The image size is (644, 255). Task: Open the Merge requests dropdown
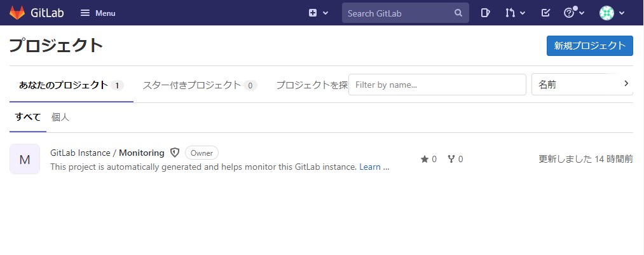[x=515, y=13]
